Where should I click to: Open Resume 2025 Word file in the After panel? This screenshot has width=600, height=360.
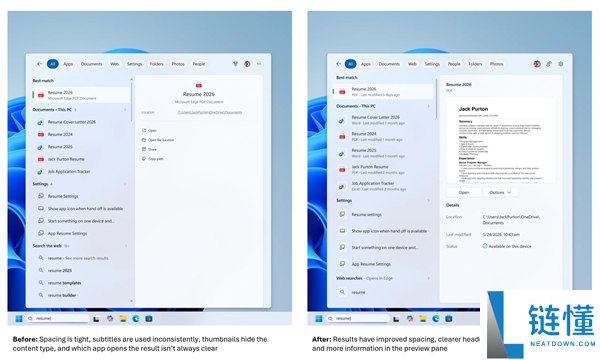383,153
